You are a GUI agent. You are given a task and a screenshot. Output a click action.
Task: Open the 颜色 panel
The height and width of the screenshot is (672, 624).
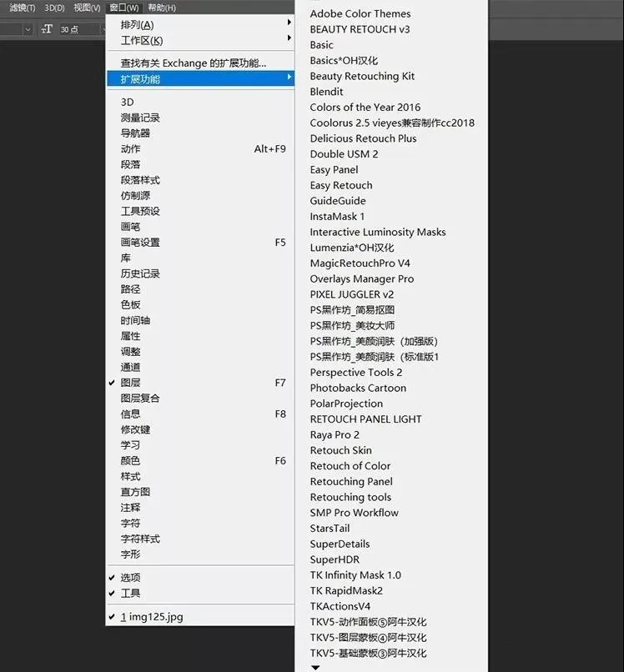[x=200, y=460]
